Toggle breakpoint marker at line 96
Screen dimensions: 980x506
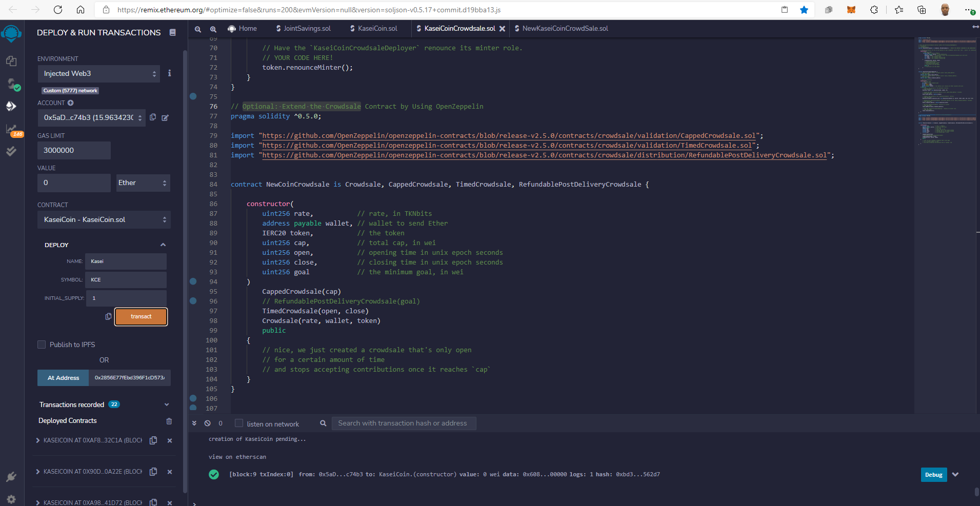pyautogui.click(x=193, y=301)
